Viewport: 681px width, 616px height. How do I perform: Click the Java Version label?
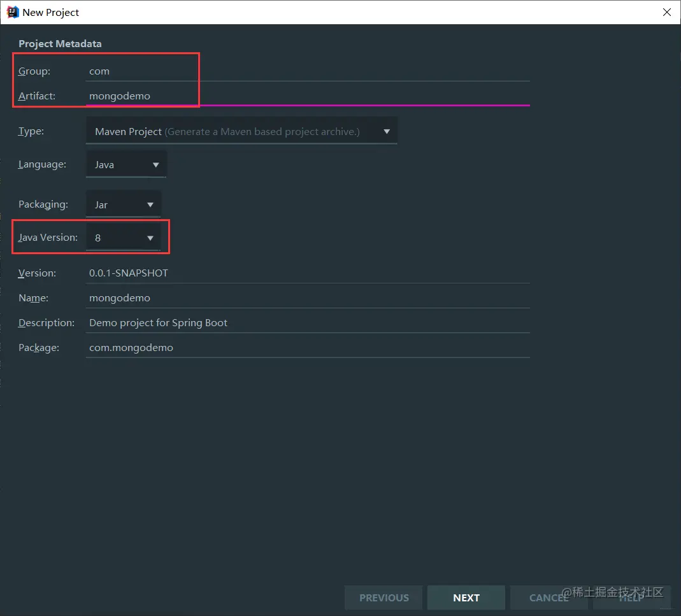pyautogui.click(x=48, y=238)
